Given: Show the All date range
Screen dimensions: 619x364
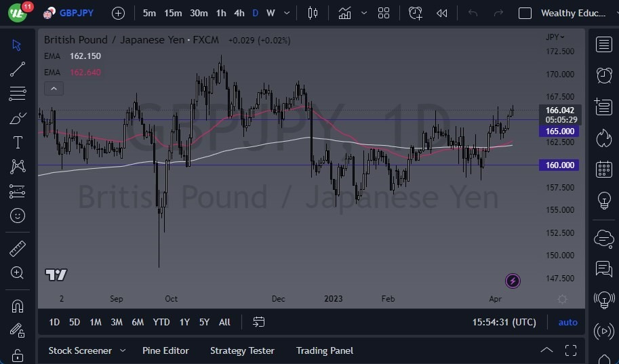Looking at the screenshot, I should pyautogui.click(x=224, y=322).
